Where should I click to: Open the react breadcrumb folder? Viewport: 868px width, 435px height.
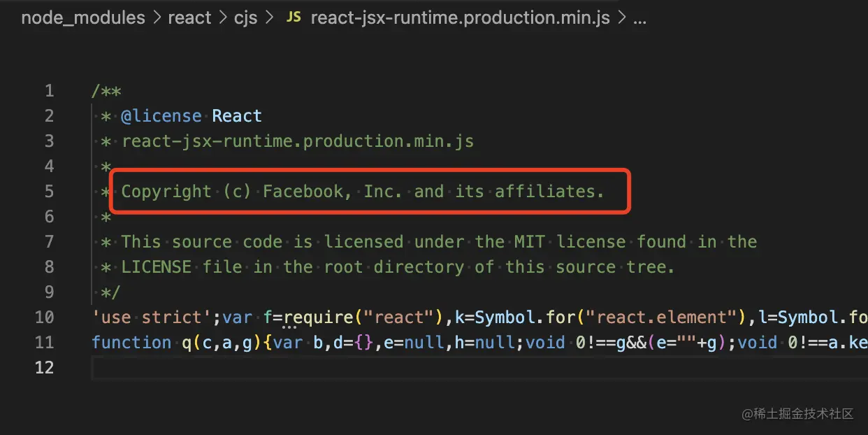tap(189, 18)
